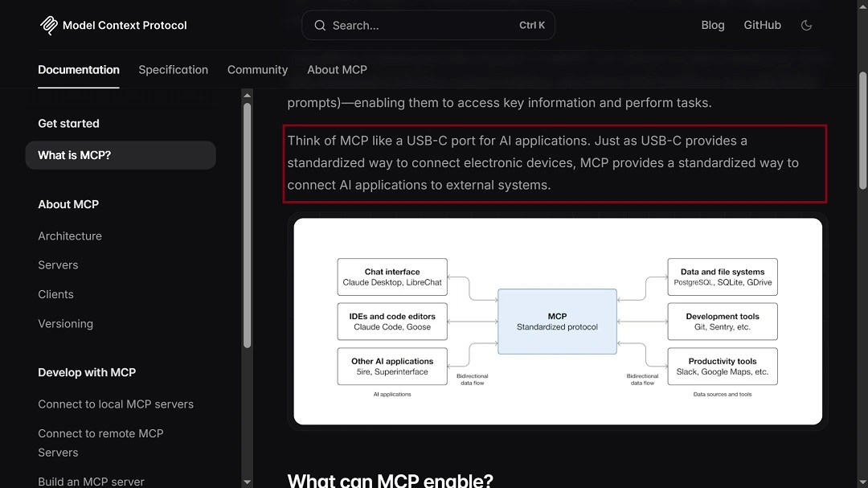
Task: Select the About MCP navigation tab
Action: click(x=337, y=70)
